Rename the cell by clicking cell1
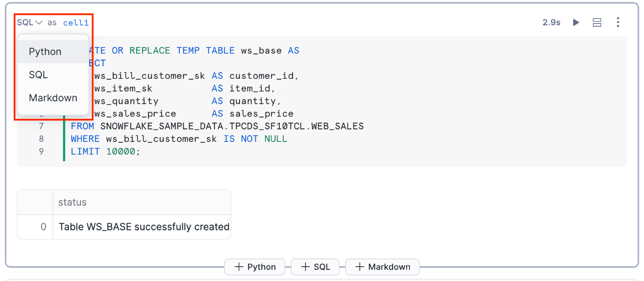The width and height of the screenshot is (644, 281). point(75,23)
